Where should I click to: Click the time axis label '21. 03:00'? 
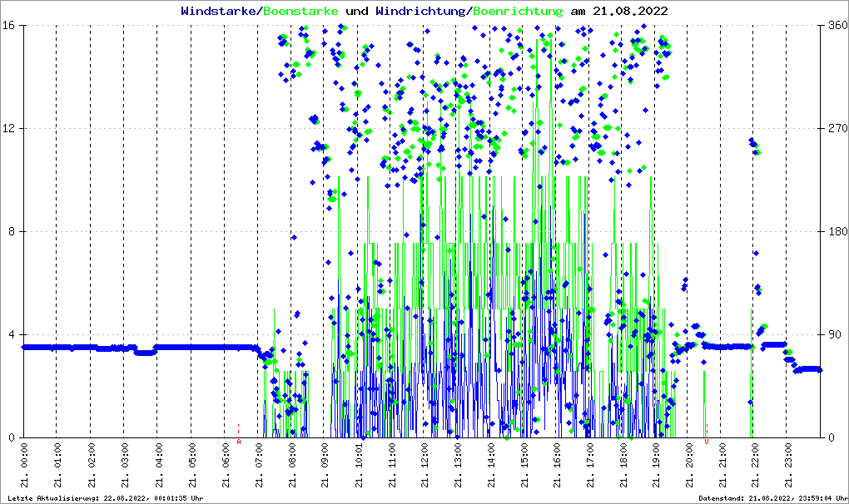click(x=125, y=465)
